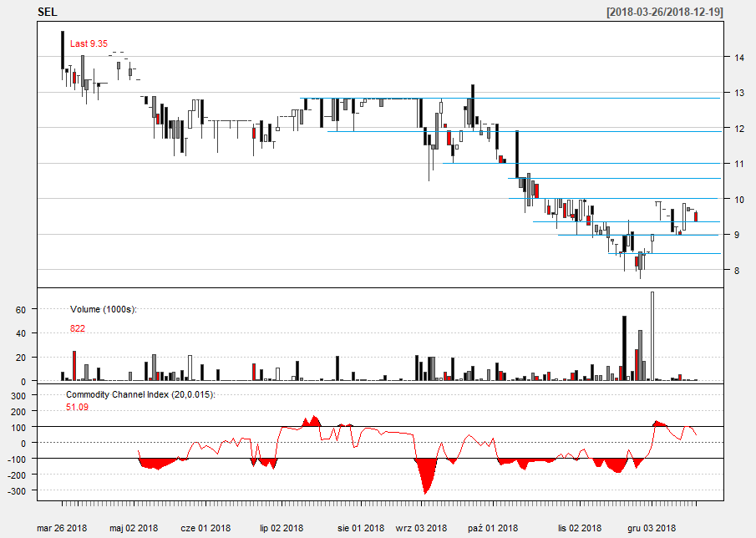Click the 100 label on the CCI axis

[18, 427]
